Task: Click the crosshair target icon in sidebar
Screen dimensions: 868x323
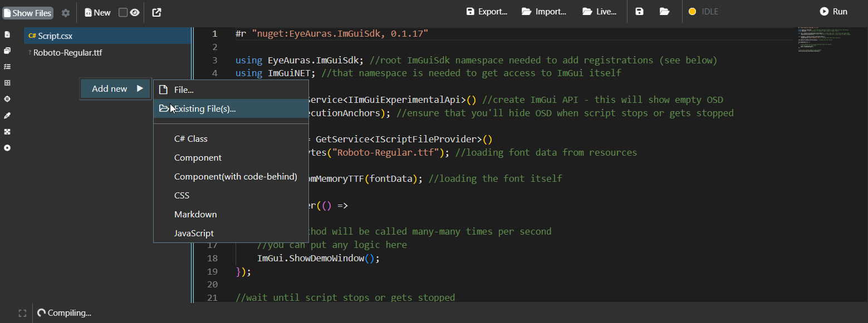Action: 7,99
